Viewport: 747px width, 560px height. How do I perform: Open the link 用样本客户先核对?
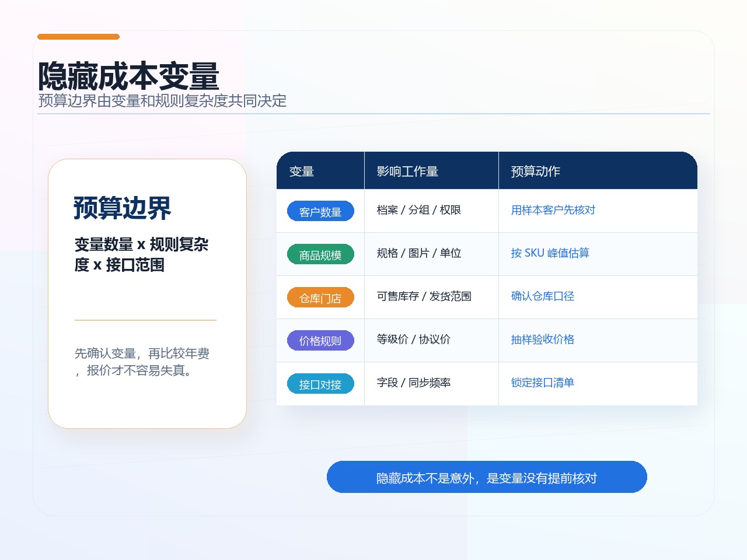[553, 210]
